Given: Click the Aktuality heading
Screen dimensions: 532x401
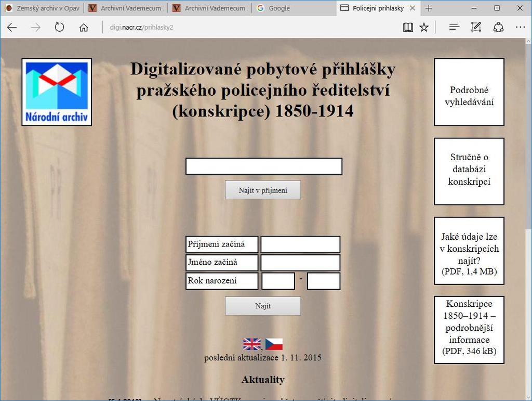Looking at the screenshot, I should [x=263, y=379].
